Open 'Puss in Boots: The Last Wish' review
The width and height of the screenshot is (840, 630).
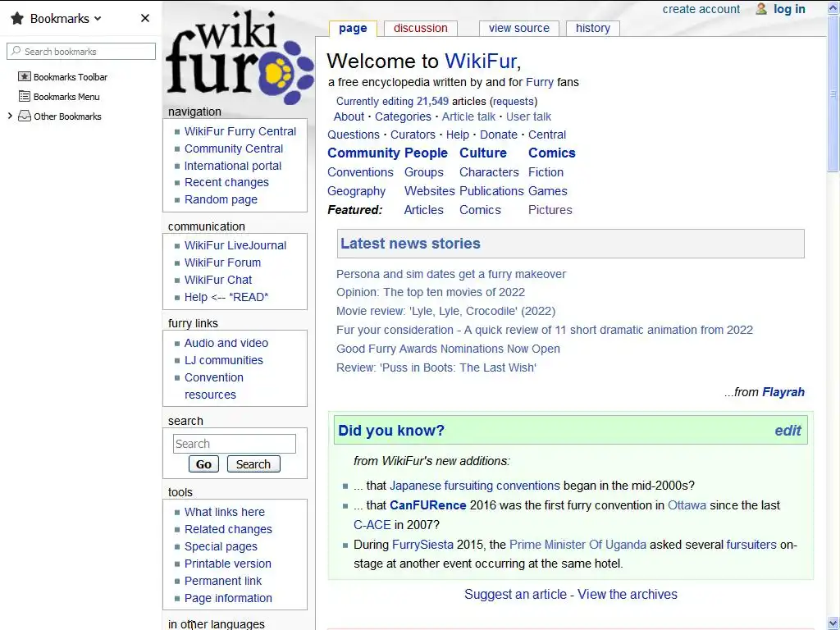pos(436,367)
